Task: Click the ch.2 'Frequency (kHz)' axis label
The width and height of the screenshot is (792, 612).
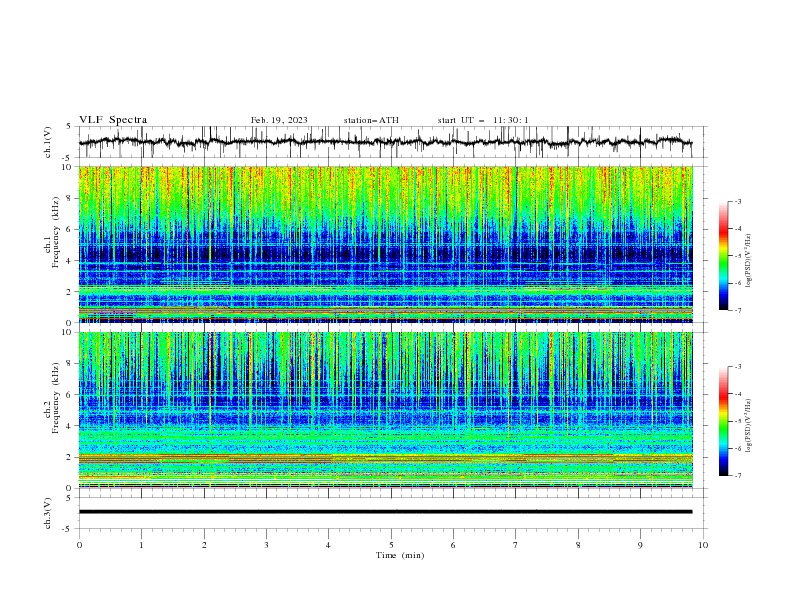Action: 55,398
